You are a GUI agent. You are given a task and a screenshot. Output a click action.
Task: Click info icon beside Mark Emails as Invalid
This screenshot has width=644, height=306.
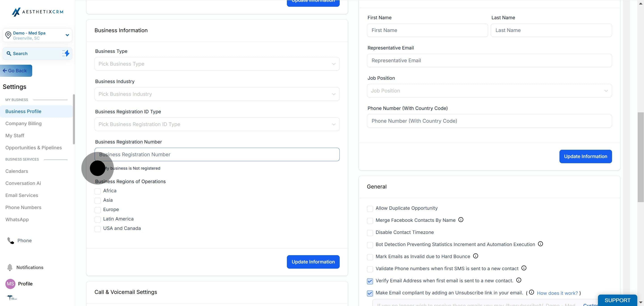click(x=475, y=256)
